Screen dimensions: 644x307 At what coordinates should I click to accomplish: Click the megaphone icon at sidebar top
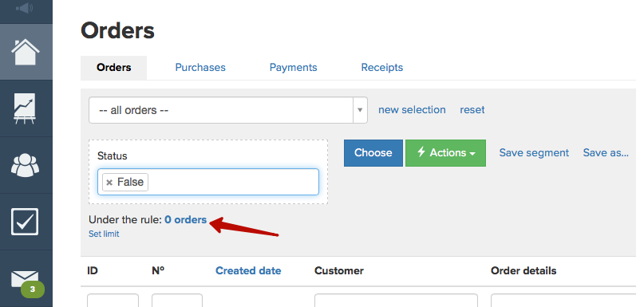tap(25, 7)
